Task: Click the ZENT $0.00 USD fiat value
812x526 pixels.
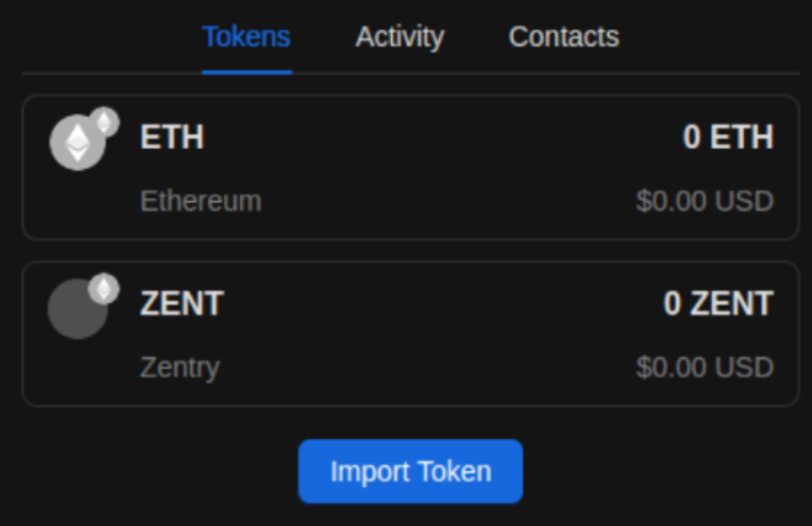Action: pyautogui.click(x=706, y=367)
